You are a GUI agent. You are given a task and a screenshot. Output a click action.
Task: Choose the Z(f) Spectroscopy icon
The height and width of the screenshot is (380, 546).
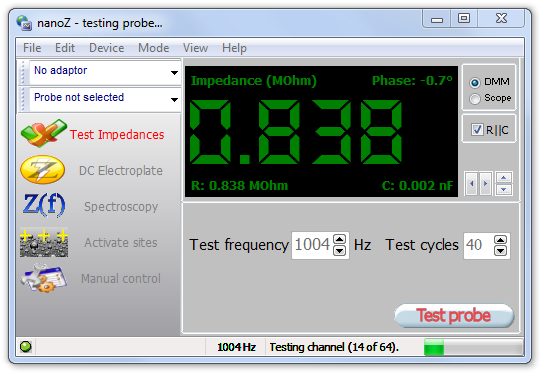click(44, 205)
